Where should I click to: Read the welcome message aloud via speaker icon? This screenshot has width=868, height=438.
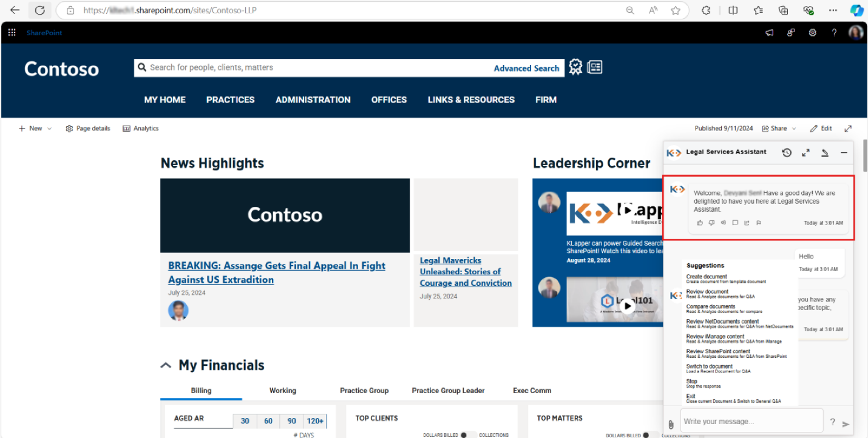(x=723, y=223)
